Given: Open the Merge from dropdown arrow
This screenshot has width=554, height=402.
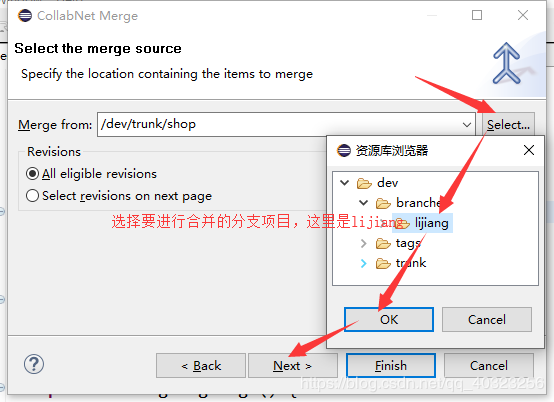Looking at the screenshot, I should pyautogui.click(x=467, y=125).
